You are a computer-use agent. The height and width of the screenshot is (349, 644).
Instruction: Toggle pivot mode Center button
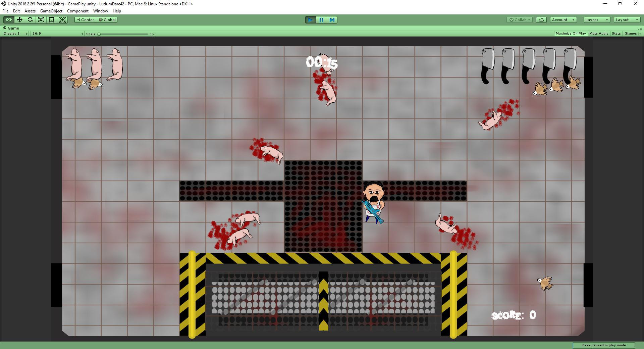(86, 20)
